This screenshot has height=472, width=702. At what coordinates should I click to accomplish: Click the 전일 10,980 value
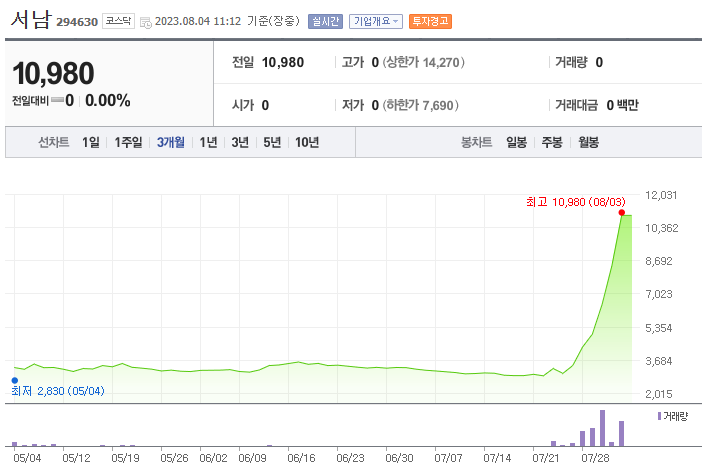tap(283, 62)
